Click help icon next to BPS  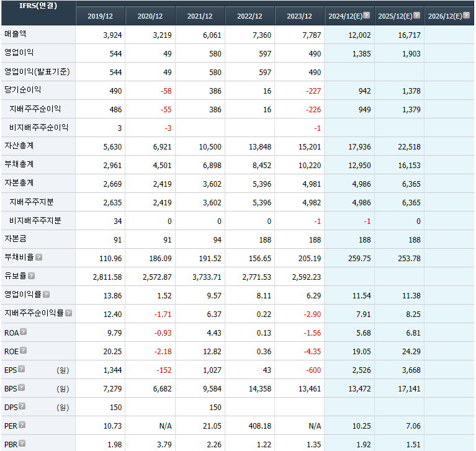(21, 388)
